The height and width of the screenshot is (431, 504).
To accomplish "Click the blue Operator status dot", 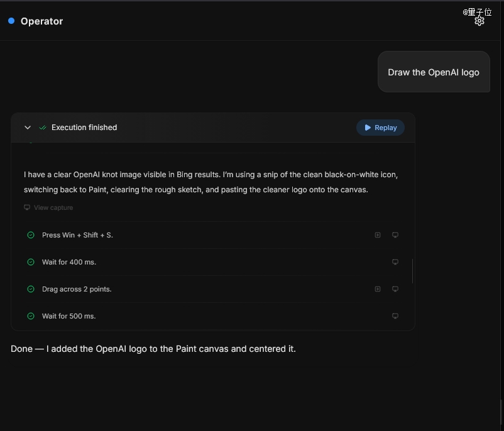I will pos(11,21).
